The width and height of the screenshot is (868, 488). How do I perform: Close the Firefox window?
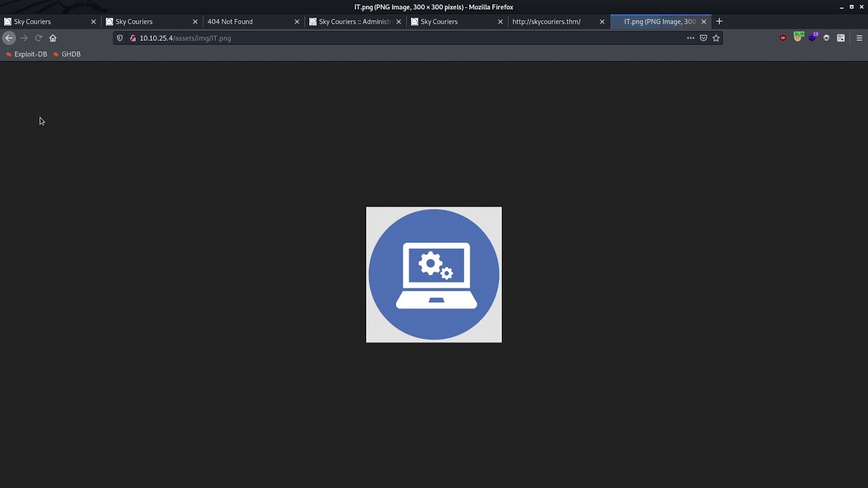(862, 7)
